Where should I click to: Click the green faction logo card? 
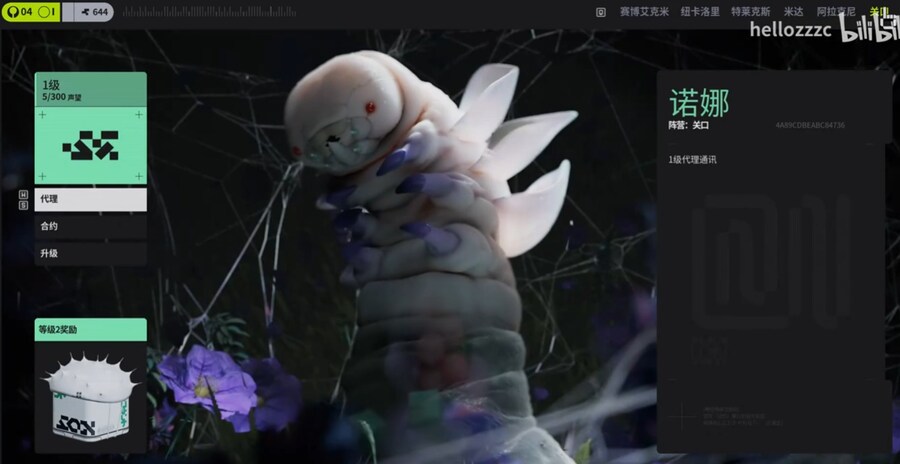(90, 145)
